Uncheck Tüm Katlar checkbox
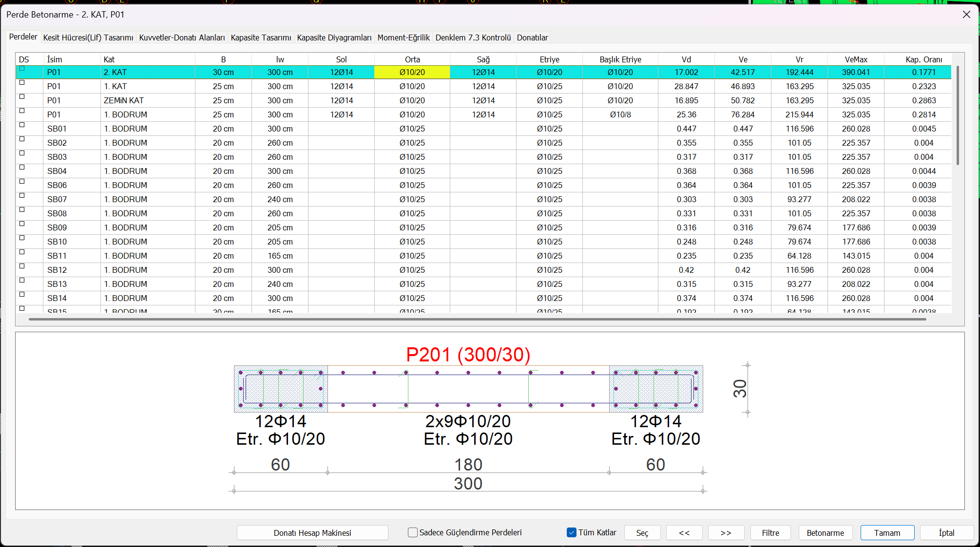Image resolution: width=980 pixels, height=547 pixels. click(x=572, y=532)
